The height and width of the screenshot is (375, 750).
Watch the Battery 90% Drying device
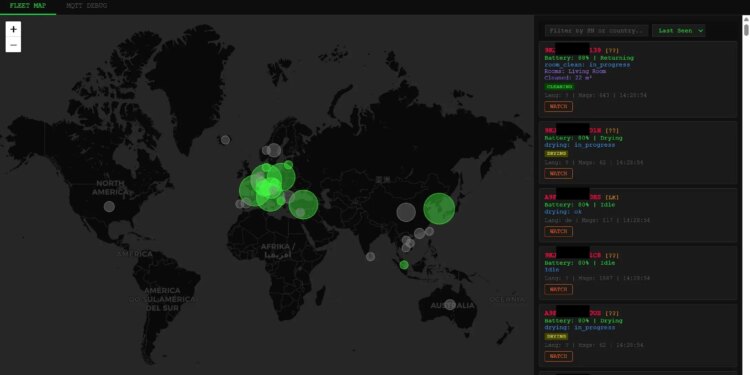pyautogui.click(x=558, y=356)
